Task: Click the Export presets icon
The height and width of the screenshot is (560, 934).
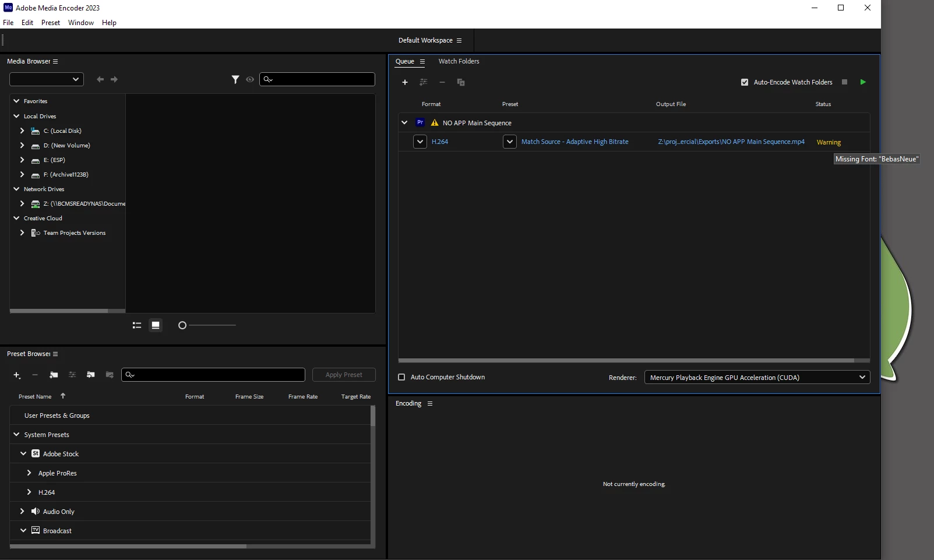Action: [110, 375]
